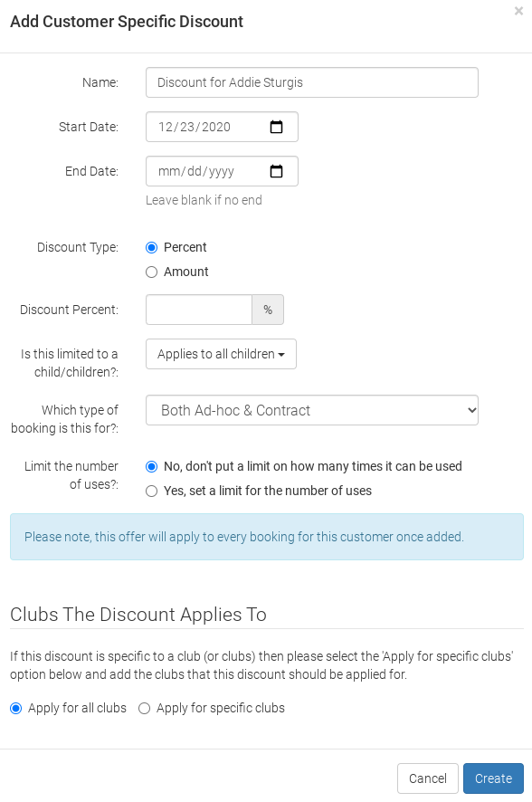Focus the discount Name input field

312,82
